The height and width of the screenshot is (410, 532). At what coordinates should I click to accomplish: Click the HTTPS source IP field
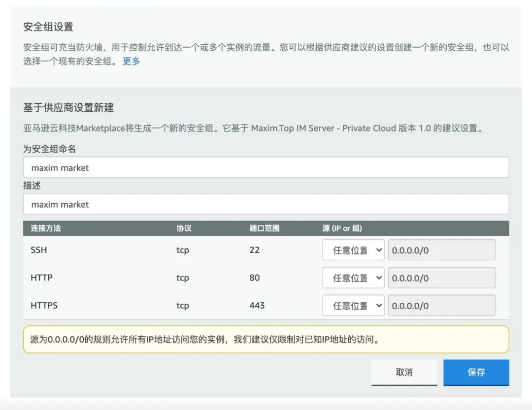click(442, 306)
